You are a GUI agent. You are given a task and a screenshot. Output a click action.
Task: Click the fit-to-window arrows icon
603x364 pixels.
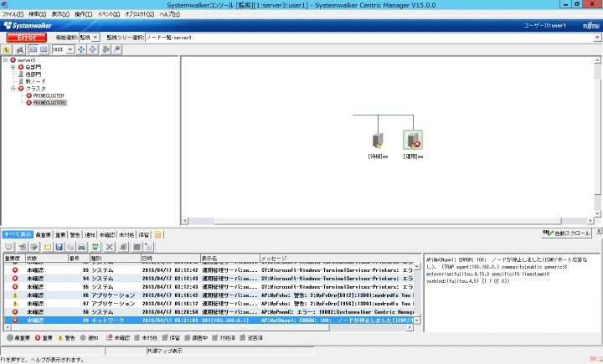coord(81,50)
